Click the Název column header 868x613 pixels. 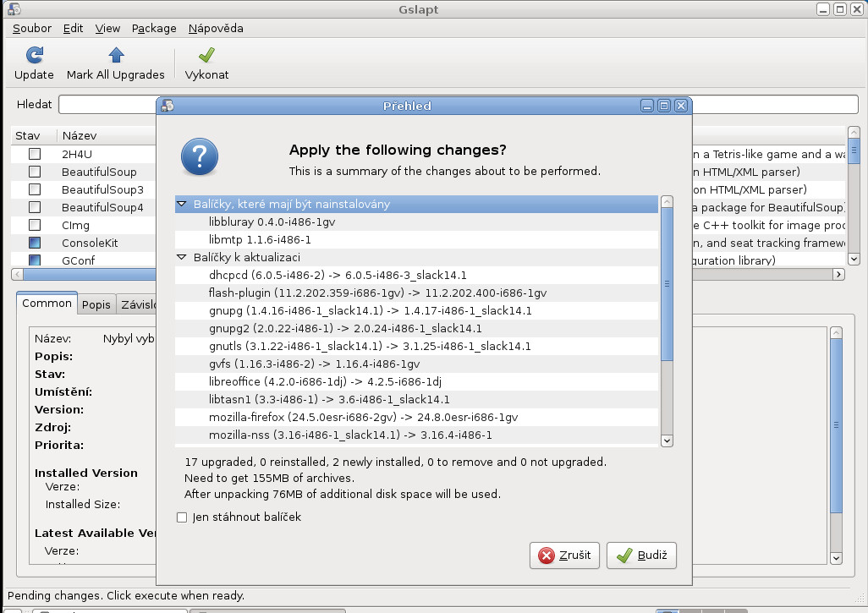click(107, 135)
